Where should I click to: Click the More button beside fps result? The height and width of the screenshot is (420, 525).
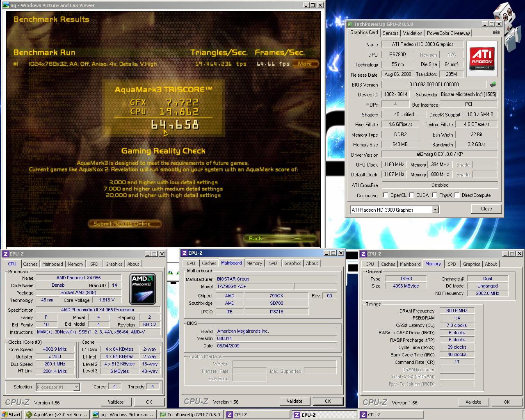coord(305,64)
